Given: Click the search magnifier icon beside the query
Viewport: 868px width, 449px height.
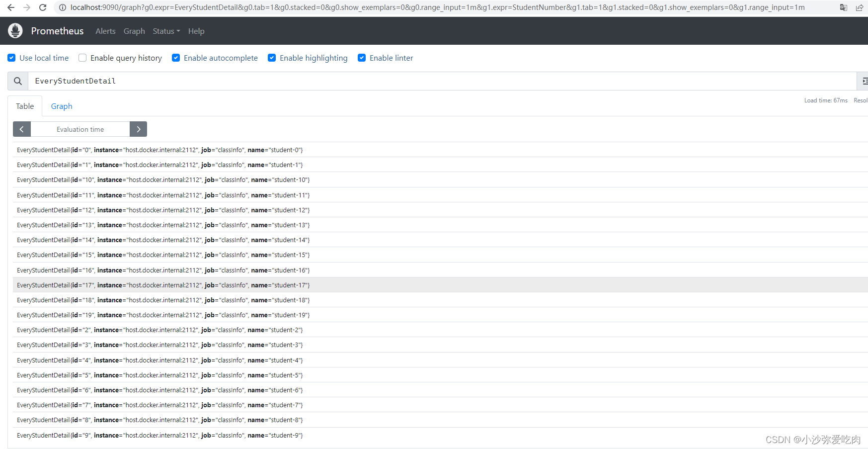Looking at the screenshot, I should coord(18,81).
